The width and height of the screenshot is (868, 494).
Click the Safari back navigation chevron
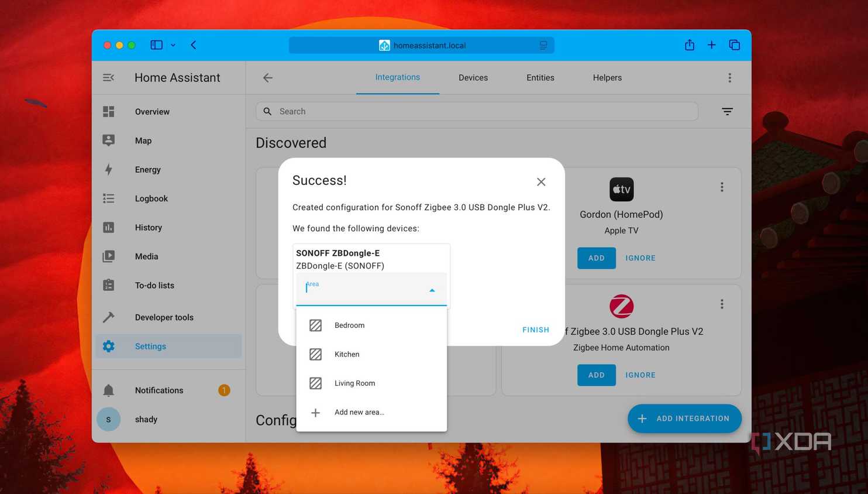tap(194, 45)
